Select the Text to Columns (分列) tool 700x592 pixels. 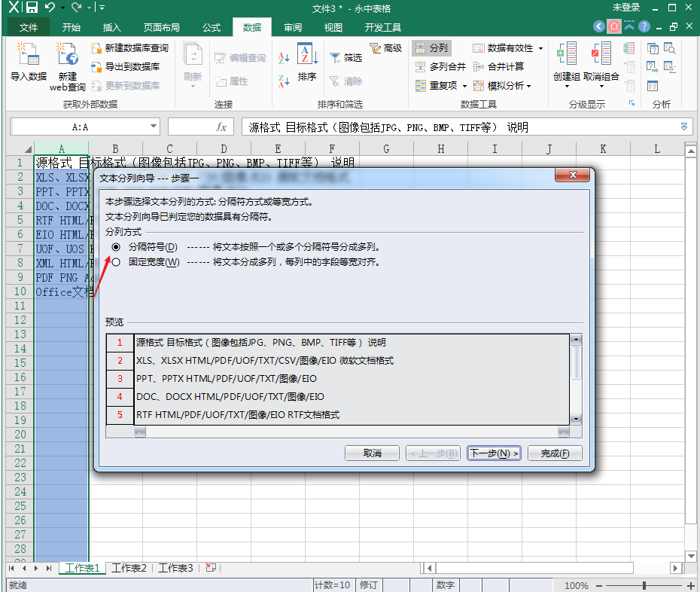tap(431, 47)
